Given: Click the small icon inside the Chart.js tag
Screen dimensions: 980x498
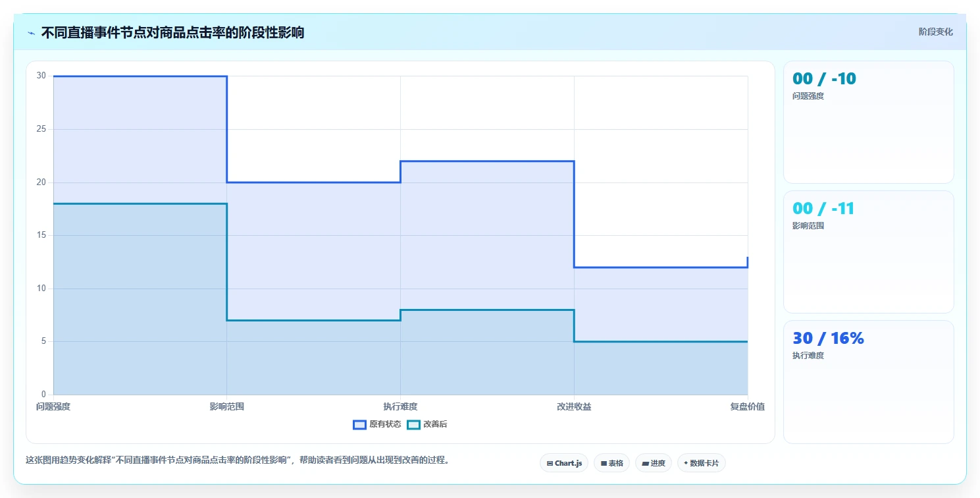Looking at the screenshot, I should [x=550, y=464].
